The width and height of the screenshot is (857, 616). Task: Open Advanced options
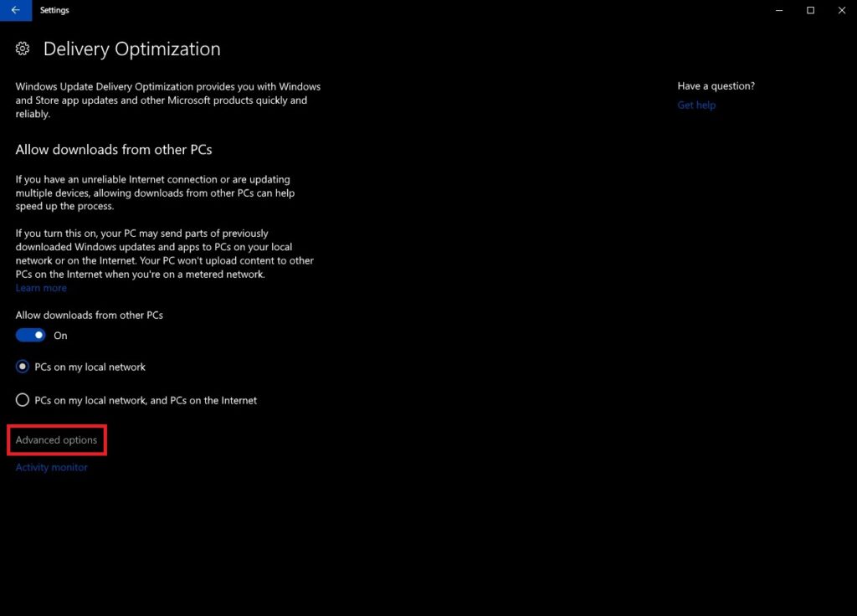(x=56, y=439)
